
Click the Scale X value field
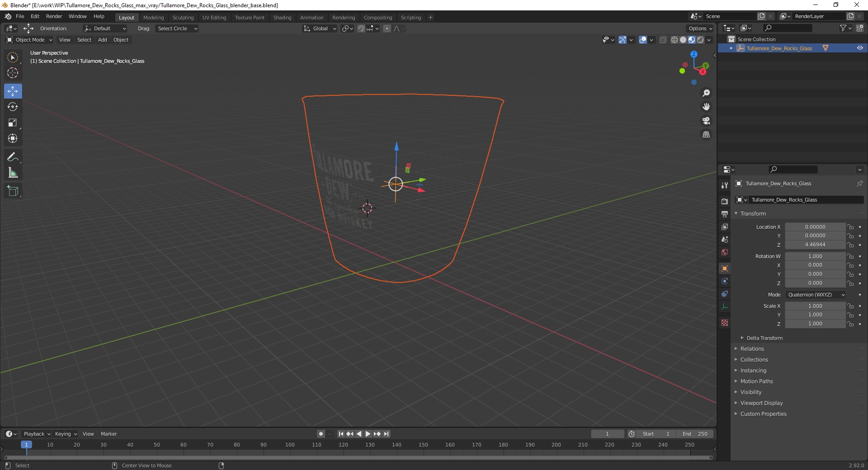pos(815,306)
